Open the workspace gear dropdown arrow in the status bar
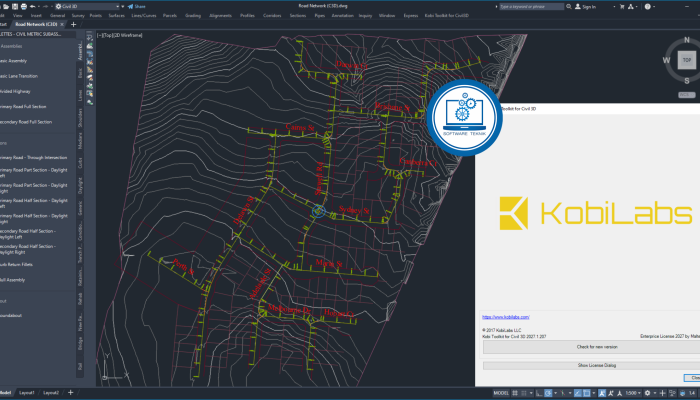 point(654,393)
